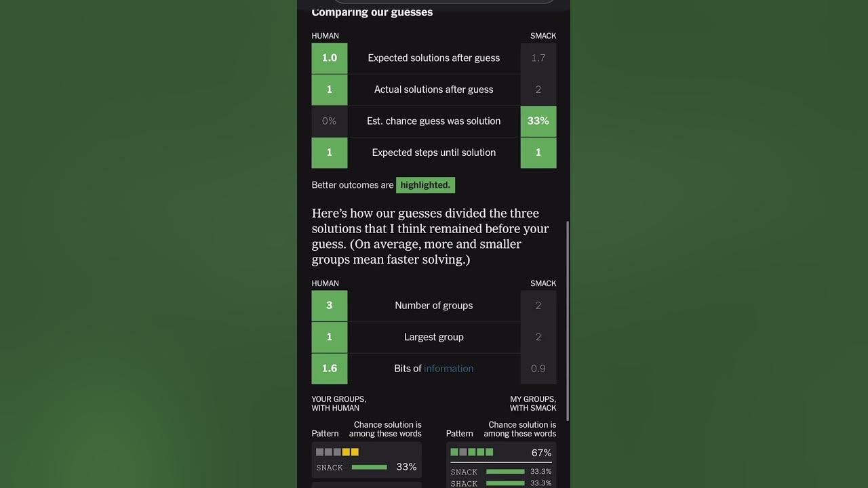
Task: Click the green 'highlighted.' label
Action: pos(425,185)
